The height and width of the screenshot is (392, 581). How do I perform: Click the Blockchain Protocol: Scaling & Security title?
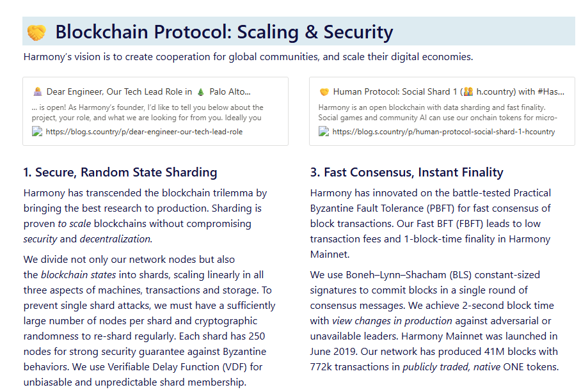pyautogui.click(x=224, y=32)
